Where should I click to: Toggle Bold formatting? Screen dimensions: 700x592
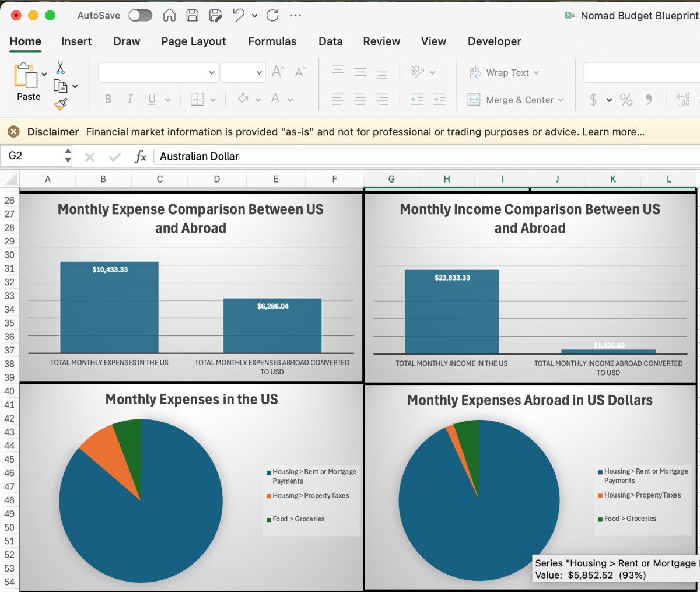click(x=108, y=100)
